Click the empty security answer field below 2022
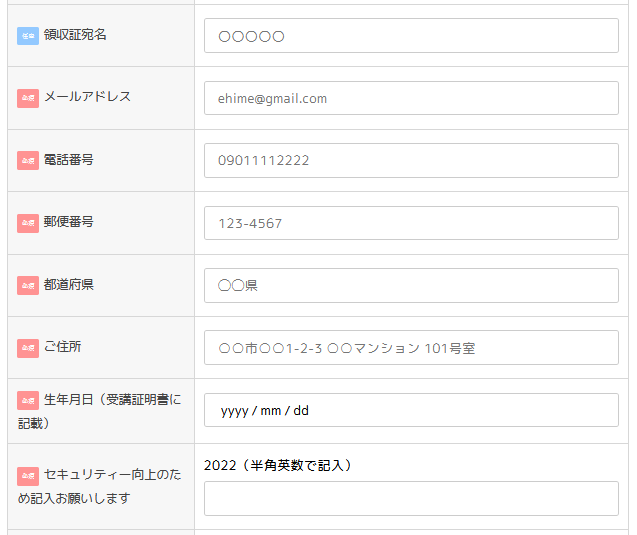 point(411,498)
